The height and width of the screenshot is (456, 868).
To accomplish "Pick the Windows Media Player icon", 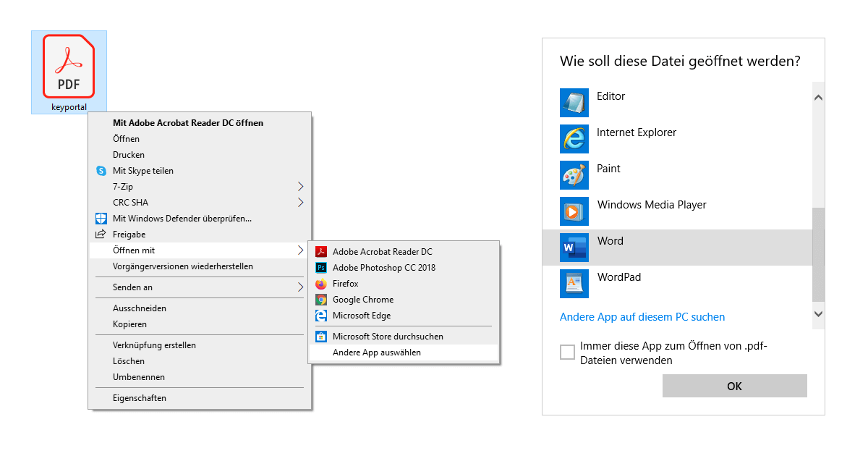I will click(574, 211).
